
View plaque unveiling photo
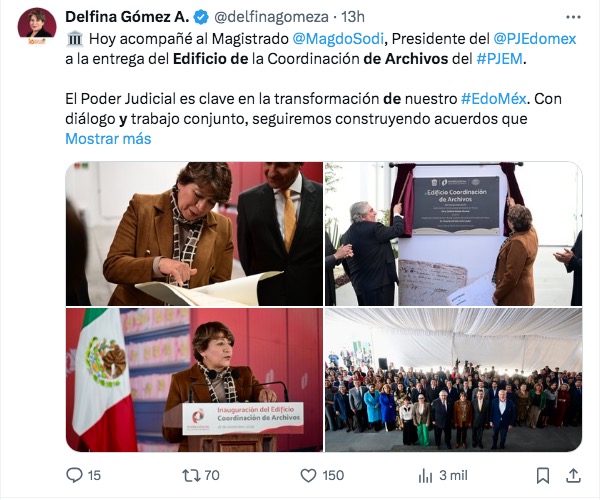point(453,234)
